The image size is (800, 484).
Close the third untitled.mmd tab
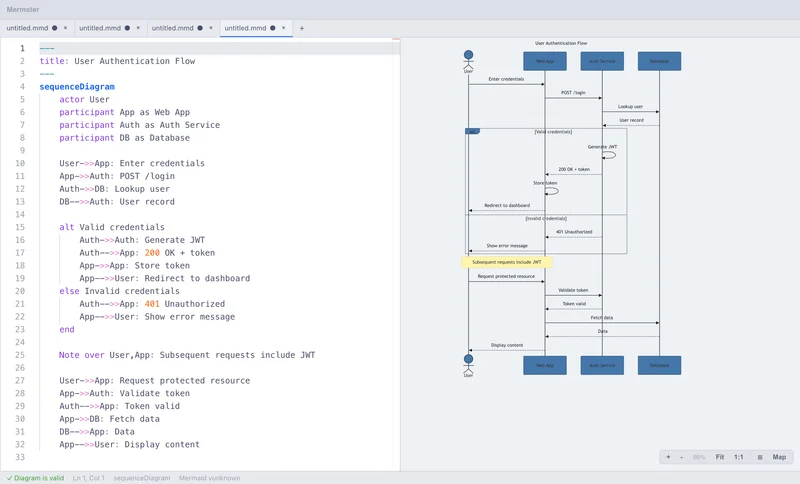click(x=211, y=28)
